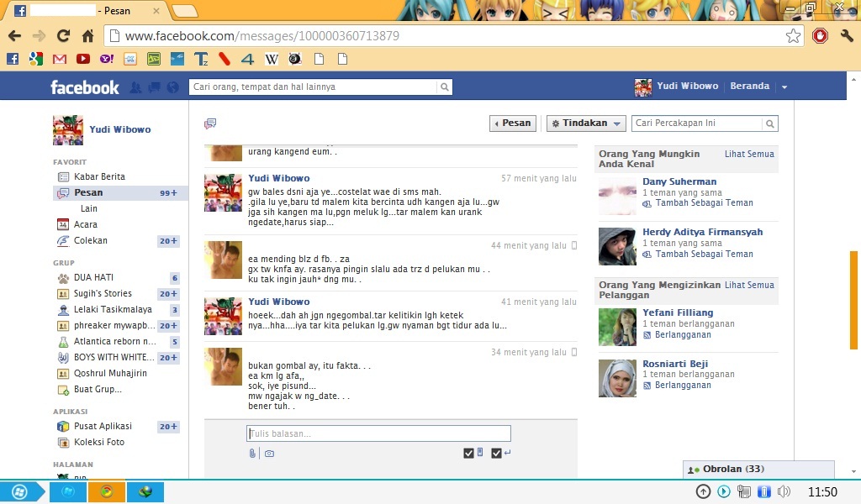Image resolution: width=861 pixels, height=504 pixels.
Task: Open Herdy Aditya Firmansyah's profile thumbnail
Action: point(617,247)
